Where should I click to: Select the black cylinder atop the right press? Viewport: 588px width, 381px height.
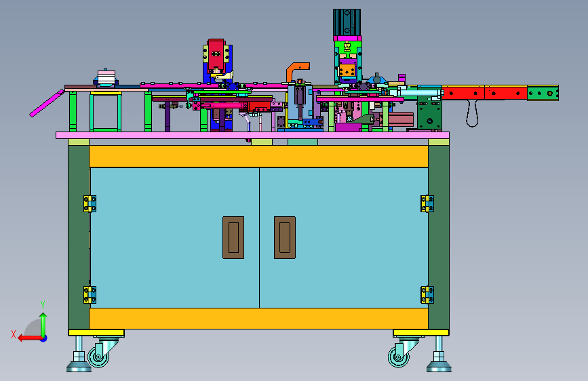tap(347, 22)
